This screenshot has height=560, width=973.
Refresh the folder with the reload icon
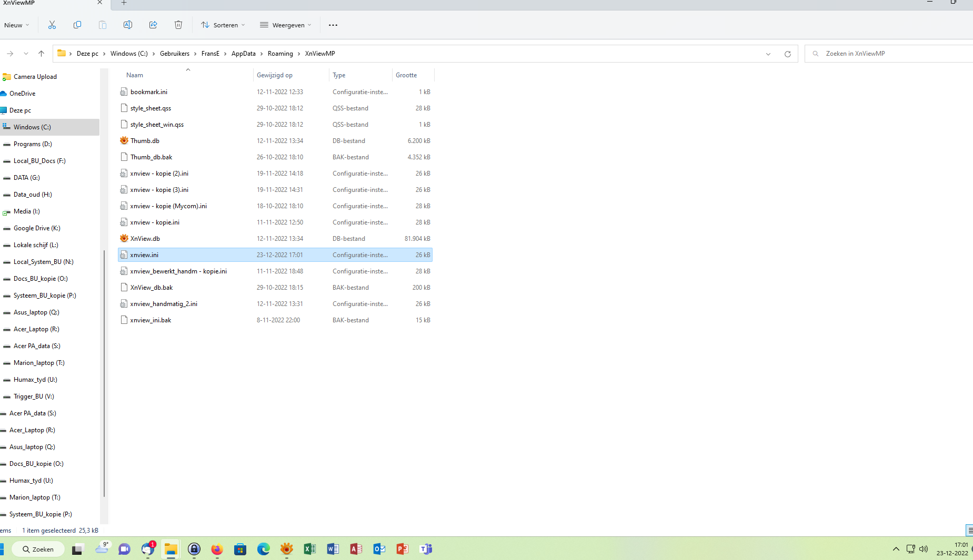(x=787, y=54)
